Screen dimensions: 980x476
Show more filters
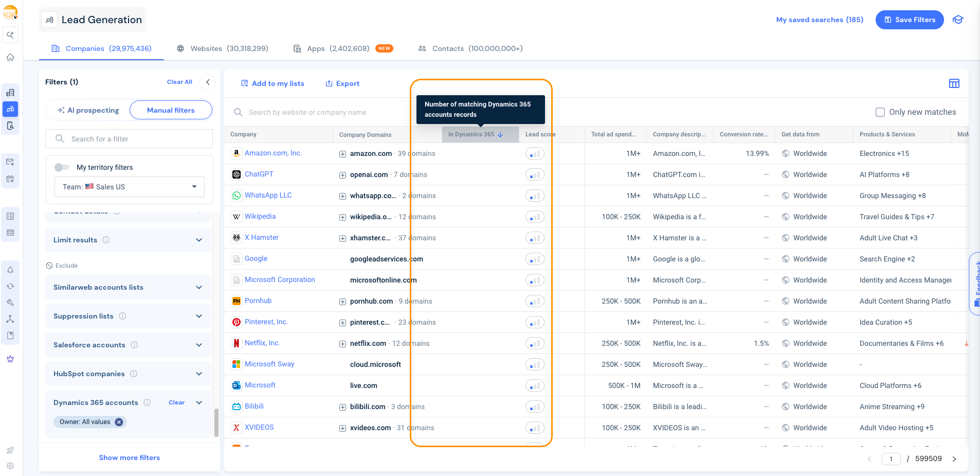pyautogui.click(x=130, y=457)
